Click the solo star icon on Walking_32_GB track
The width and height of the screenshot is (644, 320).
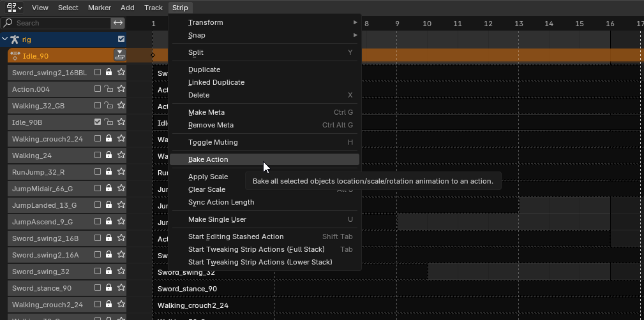click(x=121, y=106)
